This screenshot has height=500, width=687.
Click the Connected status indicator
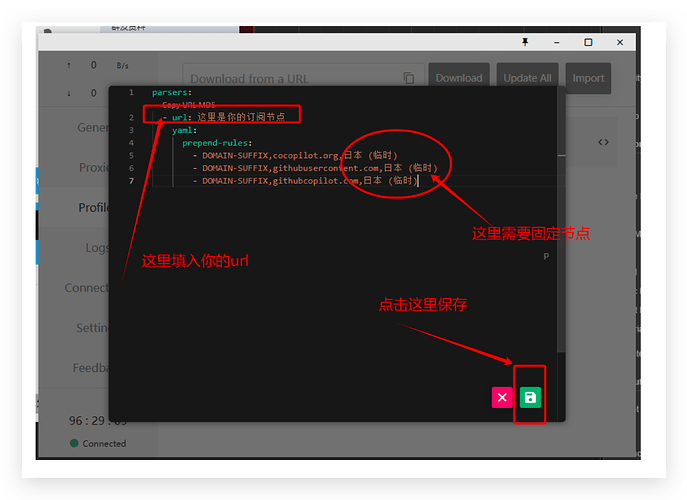pyautogui.click(x=98, y=443)
